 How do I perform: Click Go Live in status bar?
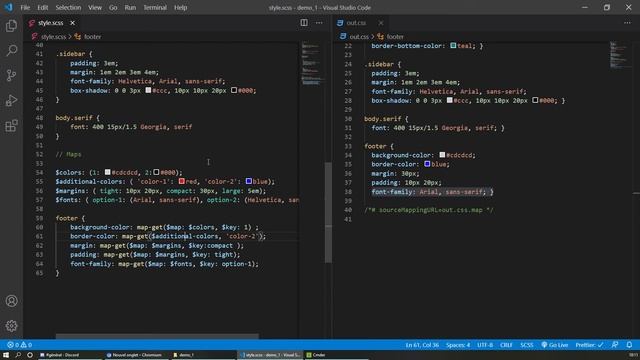pos(555,345)
